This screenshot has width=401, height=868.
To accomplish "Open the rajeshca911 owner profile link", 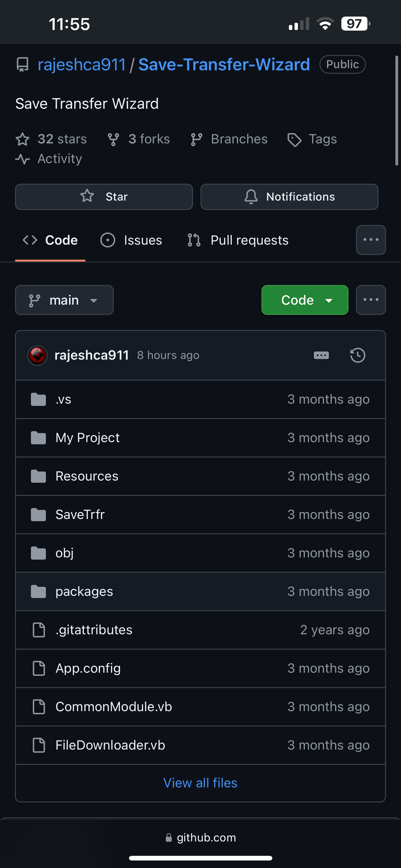I will [82, 64].
